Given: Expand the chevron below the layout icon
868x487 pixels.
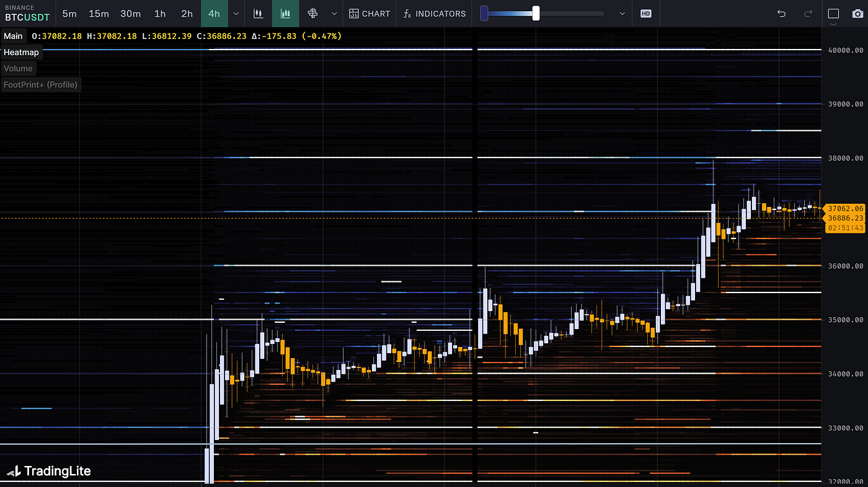Looking at the screenshot, I should tap(833, 25).
